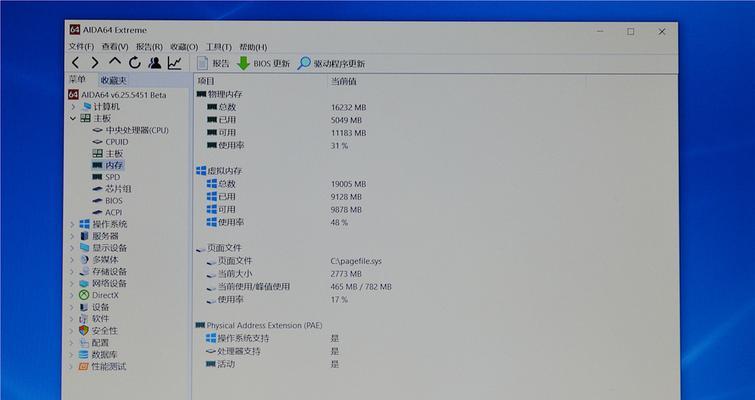Select Physical Address Extension (PAE) header

point(260,325)
